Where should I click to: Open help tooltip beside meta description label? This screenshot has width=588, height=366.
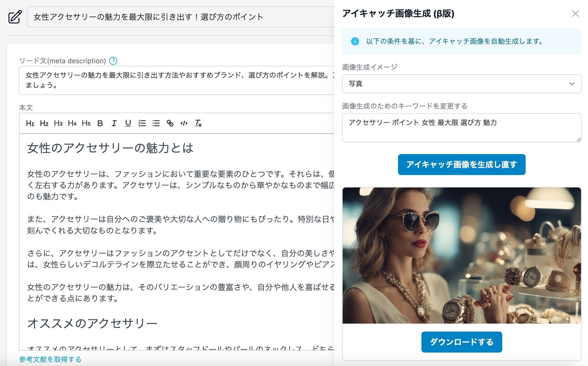coord(113,61)
